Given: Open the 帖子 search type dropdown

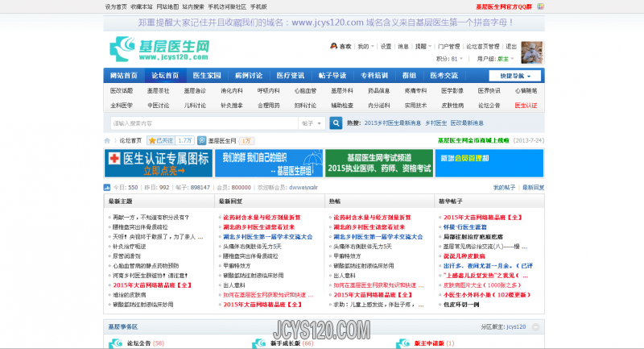Looking at the screenshot, I should [311, 123].
